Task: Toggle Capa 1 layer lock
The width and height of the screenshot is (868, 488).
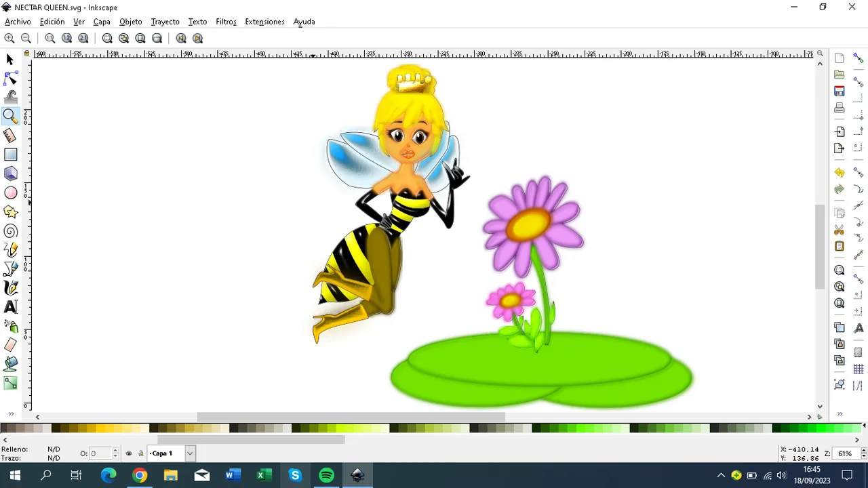Action: (x=141, y=453)
